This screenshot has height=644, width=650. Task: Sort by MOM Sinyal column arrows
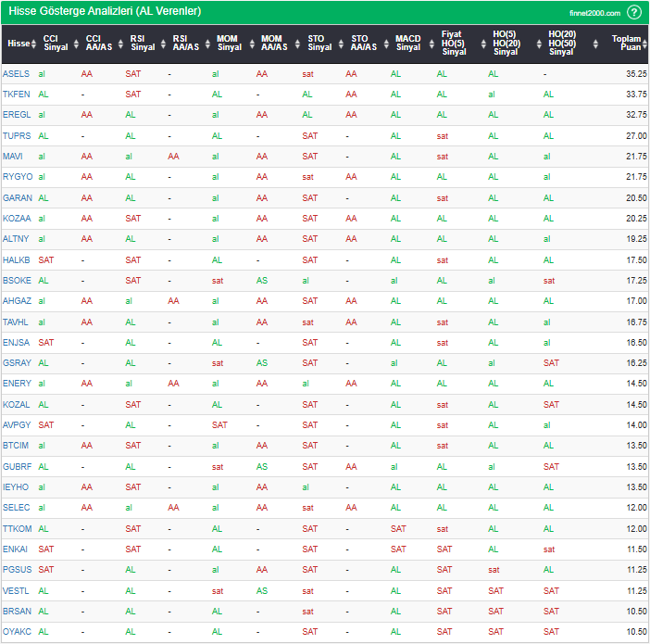pyautogui.click(x=252, y=44)
